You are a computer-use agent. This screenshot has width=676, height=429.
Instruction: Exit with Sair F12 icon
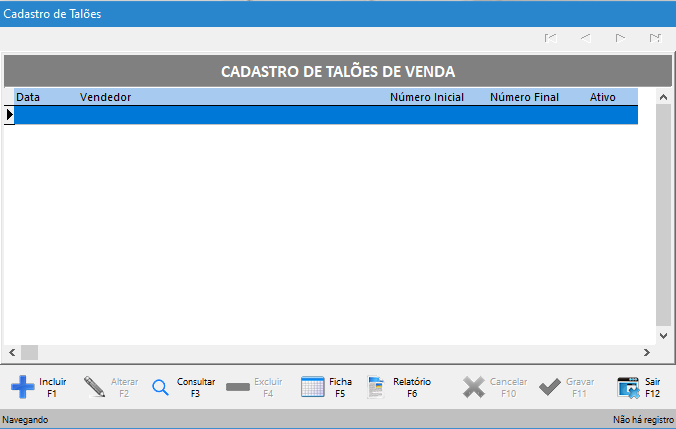click(x=628, y=387)
